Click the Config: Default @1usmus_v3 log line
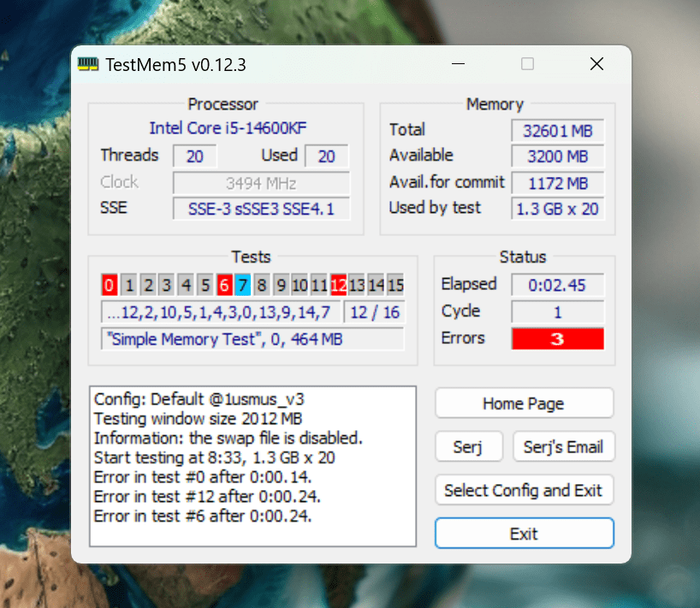Viewport: 700px width, 608px height. 199,398
